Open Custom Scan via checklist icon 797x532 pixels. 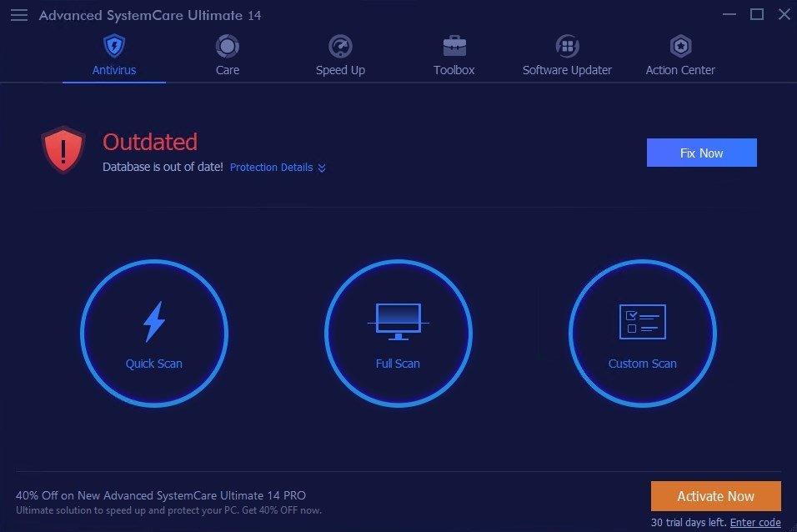pos(643,321)
